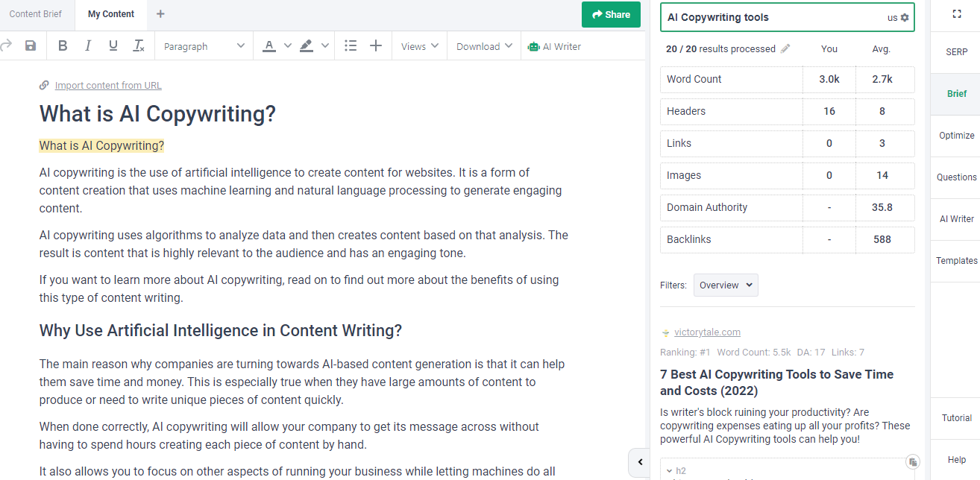Expand the h2 section chevron
This screenshot has width=980, height=480.
coord(669,471)
